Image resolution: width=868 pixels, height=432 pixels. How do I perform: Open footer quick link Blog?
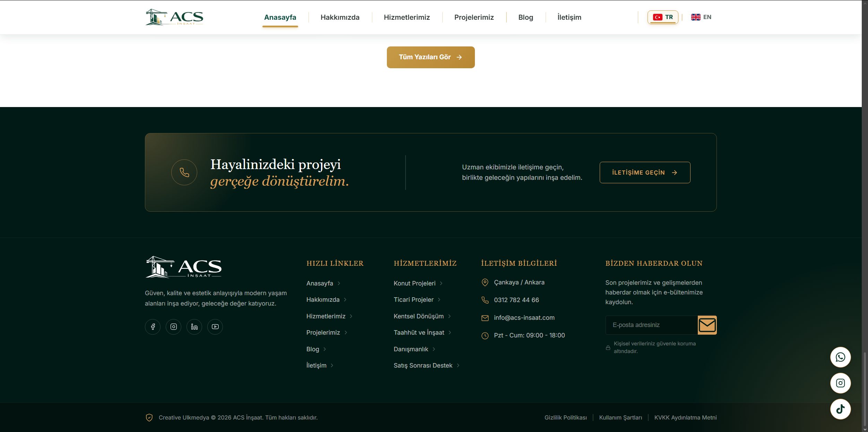pyautogui.click(x=316, y=349)
